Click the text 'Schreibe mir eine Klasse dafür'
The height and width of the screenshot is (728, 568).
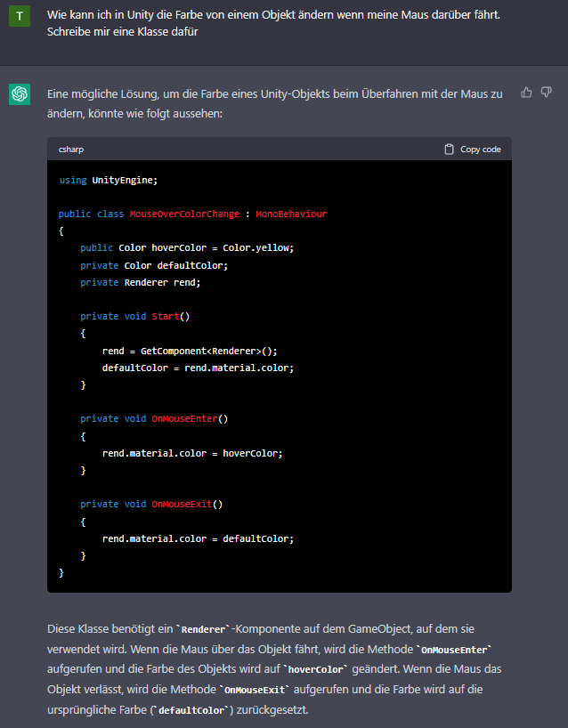coord(123,31)
